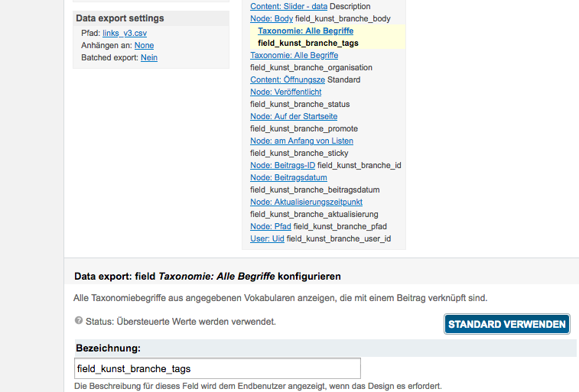This screenshot has width=579, height=392.
Task: Change Batched export via the Nein link
Action: click(149, 58)
